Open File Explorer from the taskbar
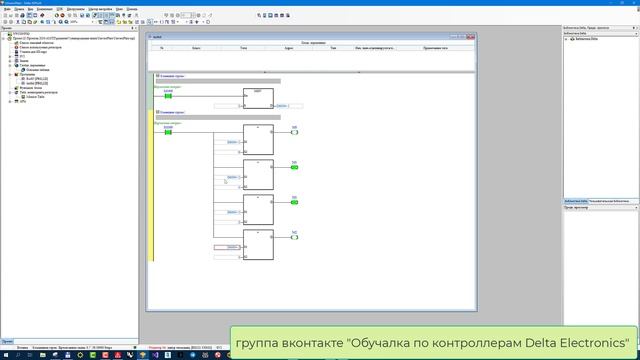 tap(42, 356)
